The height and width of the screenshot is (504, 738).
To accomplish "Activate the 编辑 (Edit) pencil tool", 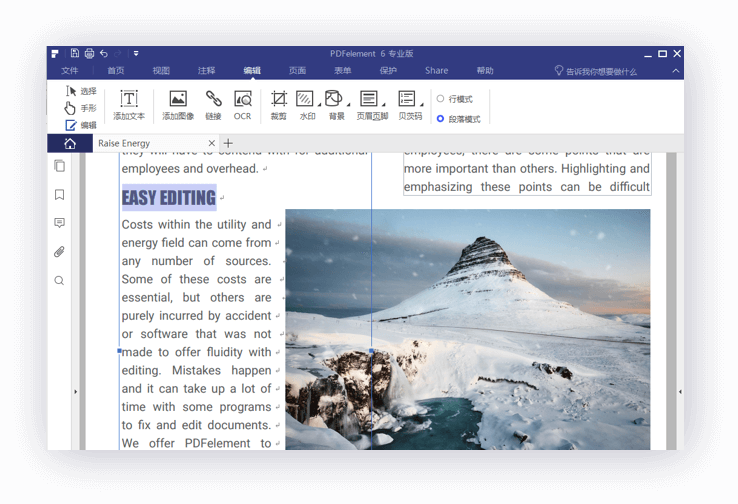I will (80, 125).
